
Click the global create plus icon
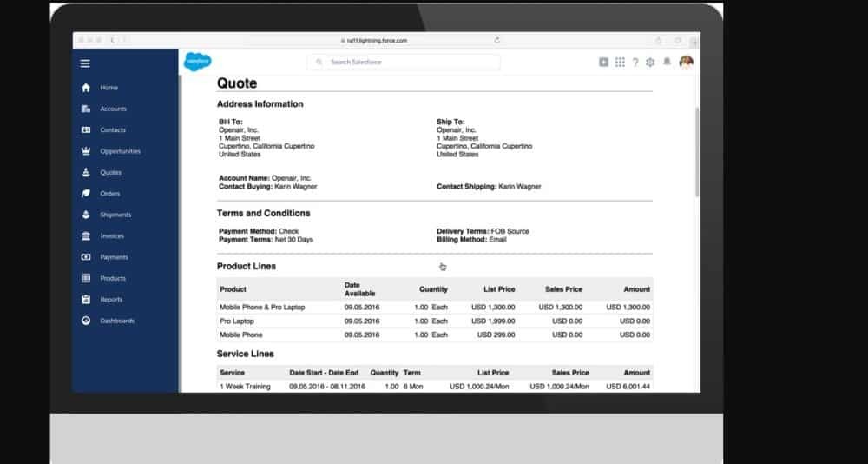click(x=604, y=62)
